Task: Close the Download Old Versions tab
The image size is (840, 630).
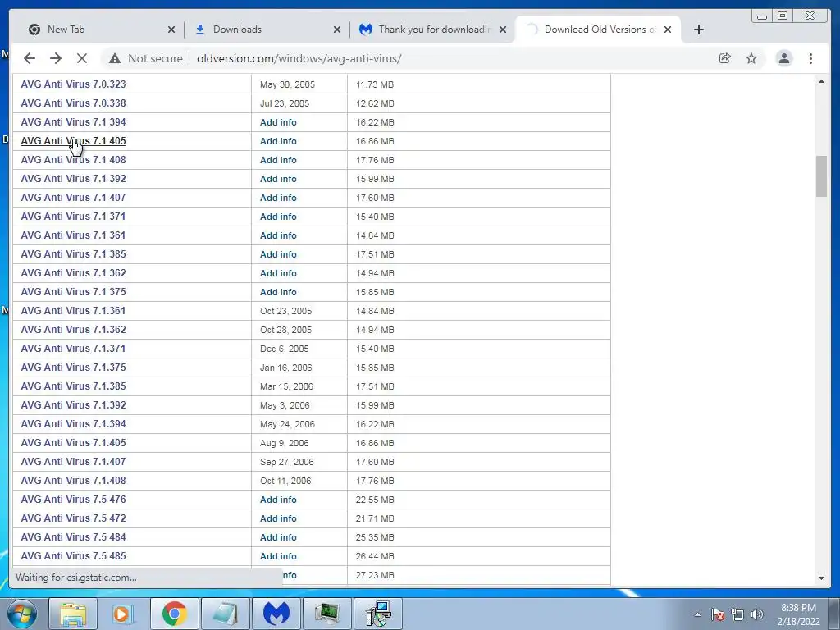Action: [668, 30]
